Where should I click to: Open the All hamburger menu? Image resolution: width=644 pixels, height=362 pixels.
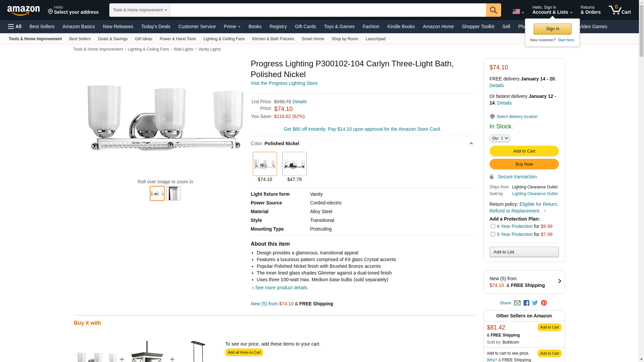point(15,26)
